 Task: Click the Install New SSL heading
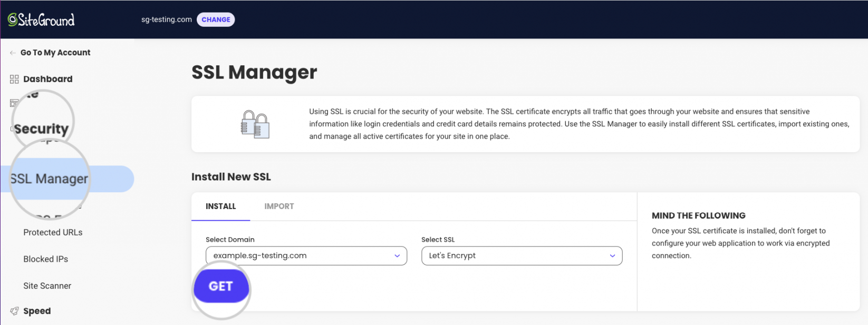pyautogui.click(x=231, y=177)
